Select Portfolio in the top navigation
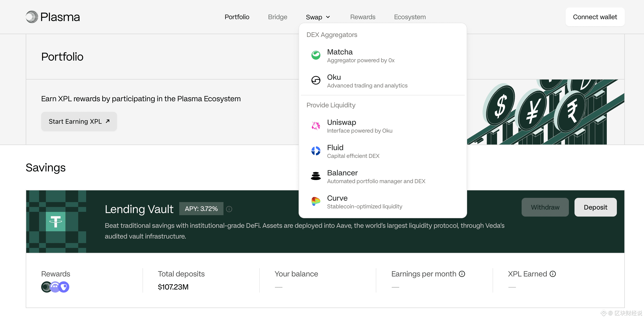Viewport: 644px width, 319px height. pyautogui.click(x=237, y=17)
